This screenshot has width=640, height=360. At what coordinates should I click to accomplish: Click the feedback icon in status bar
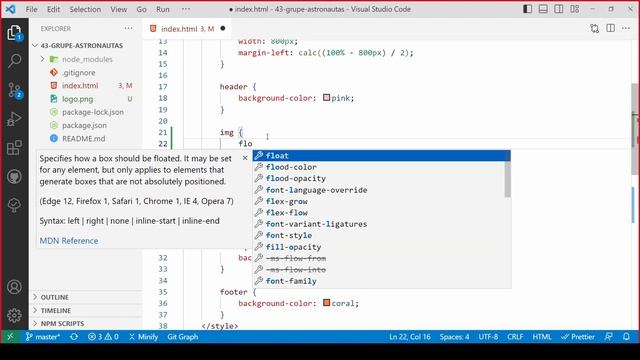608,337
